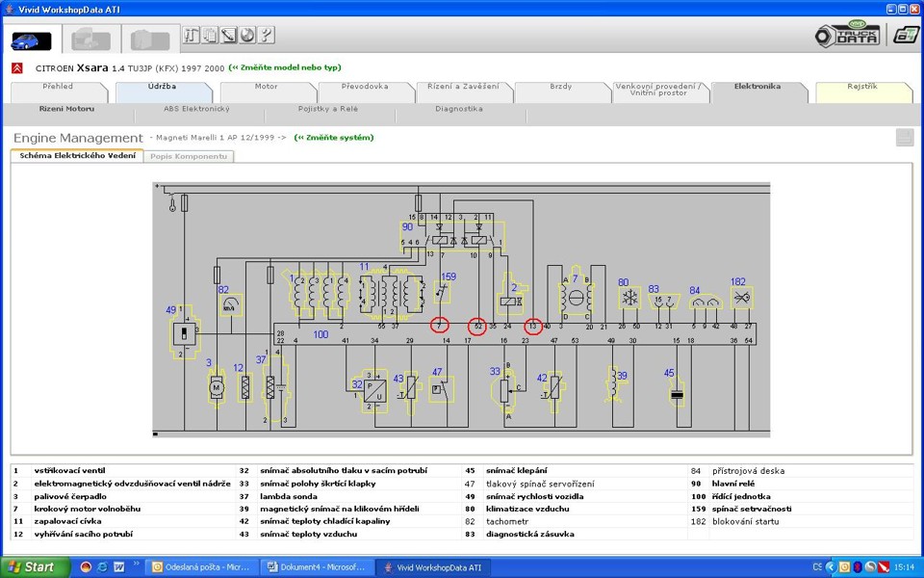The width and height of the screenshot is (924, 578).
Task: Open the notes pencil toolbar icon
Action: pos(229,36)
